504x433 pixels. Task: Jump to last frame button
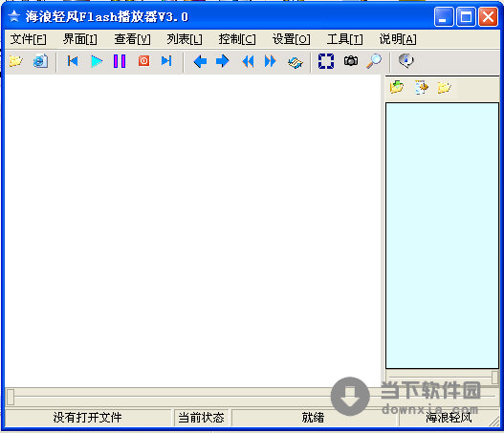[166, 61]
